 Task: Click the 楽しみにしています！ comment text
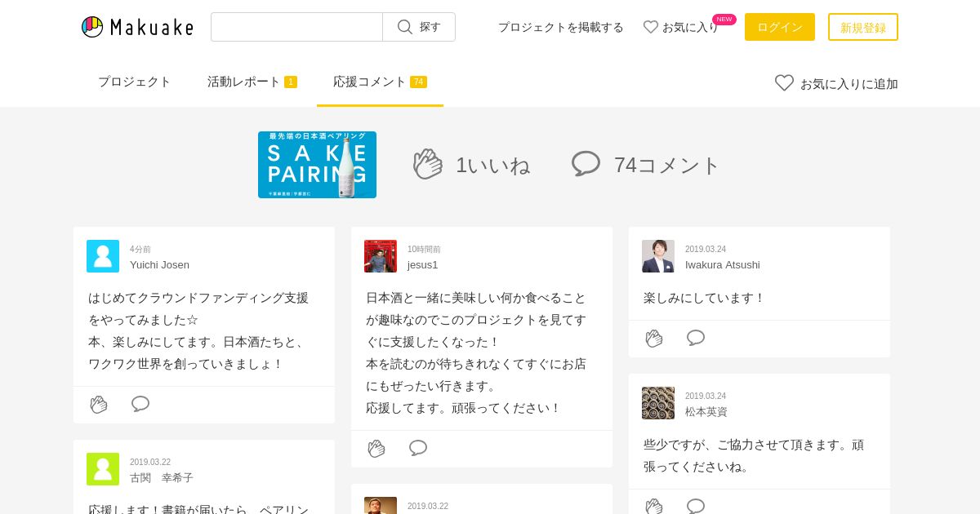pyautogui.click(x=704, y=298)
